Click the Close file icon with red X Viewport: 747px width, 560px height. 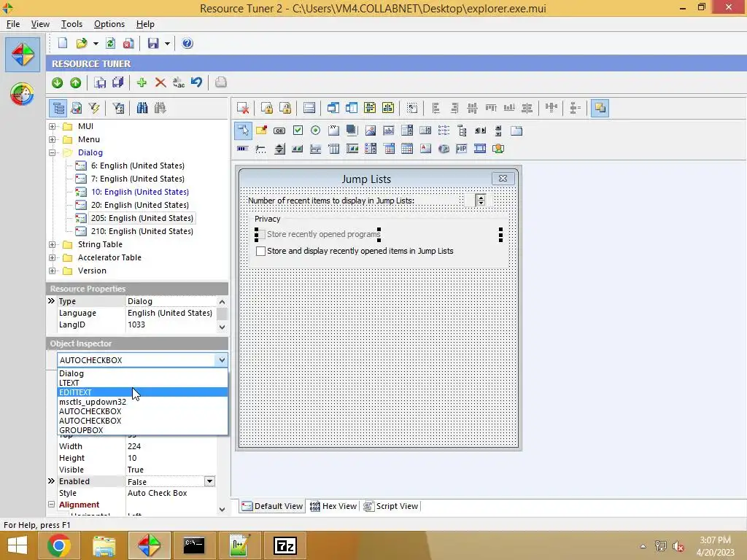tap(128, 43)
